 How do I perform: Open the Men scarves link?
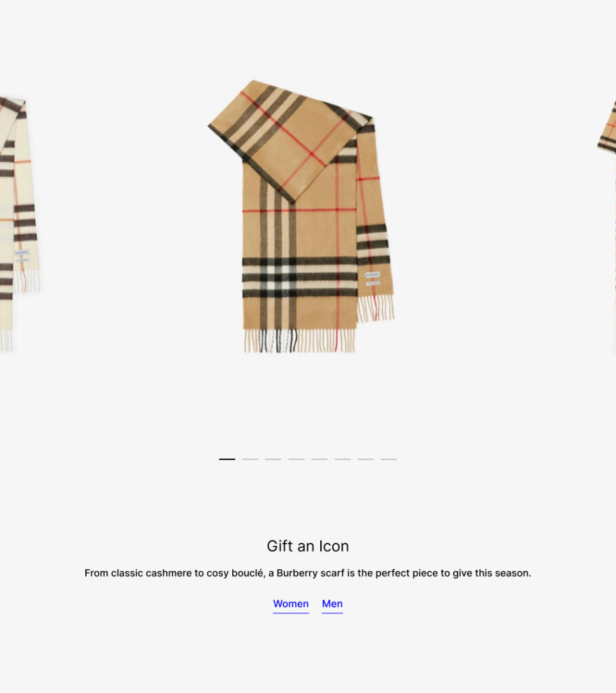point(332,604)
